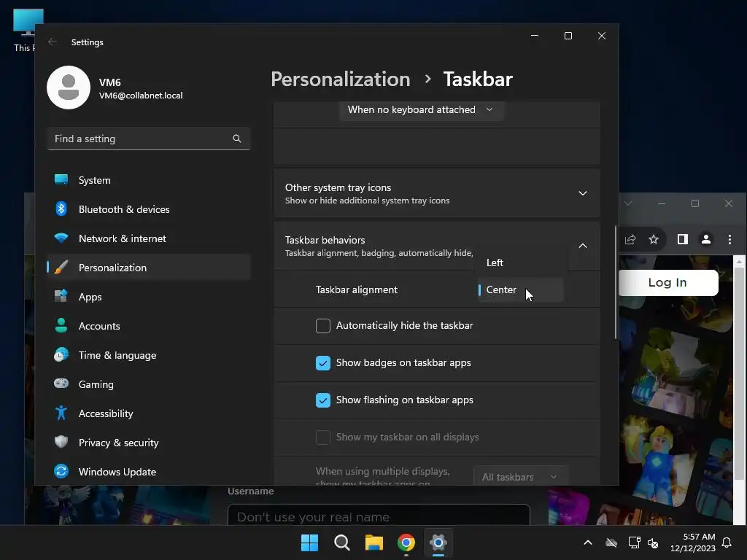Screen dimensions: 747x560
Task: Open the Gaming settings category
Action: (149, 384)
